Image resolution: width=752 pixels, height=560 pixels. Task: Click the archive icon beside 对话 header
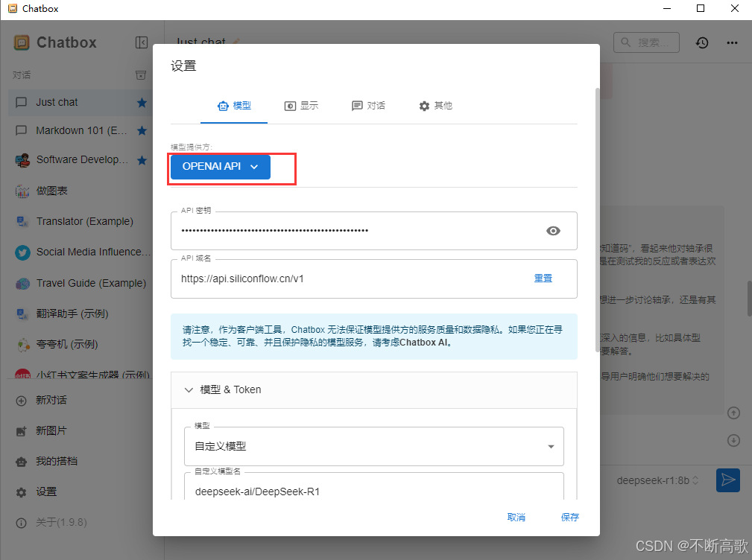pyautogui.click(x=141, y=74)
